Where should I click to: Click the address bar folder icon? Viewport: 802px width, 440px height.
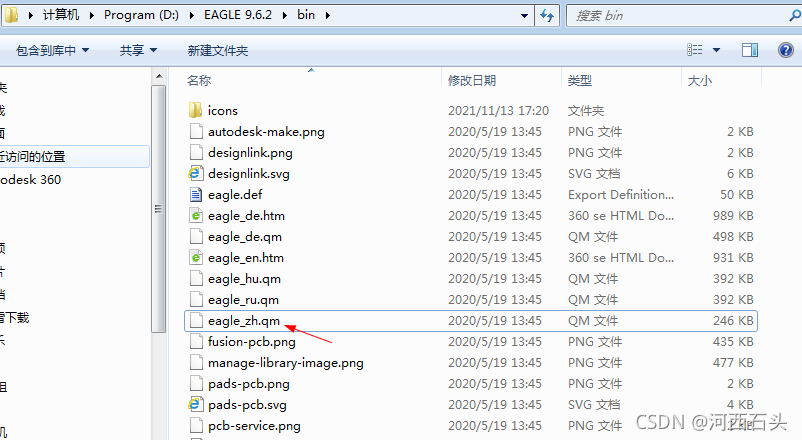[x=11, y=15]
